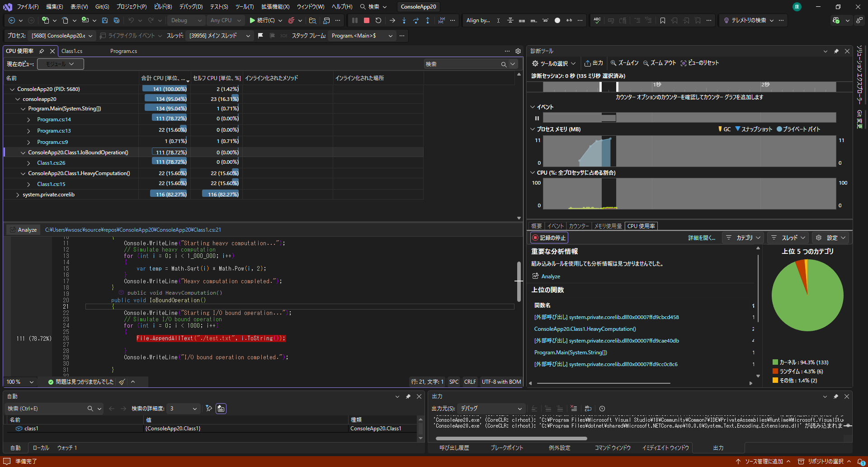
Task: Toggle the pin on the 診断ツール panel
Action: (x=836, y=51)
